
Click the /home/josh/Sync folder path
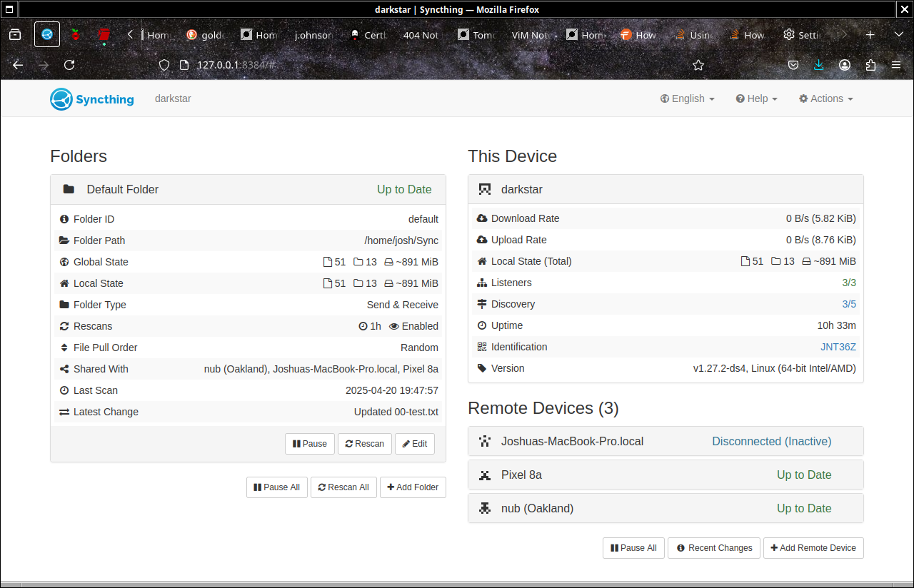(x=401, y=240)
